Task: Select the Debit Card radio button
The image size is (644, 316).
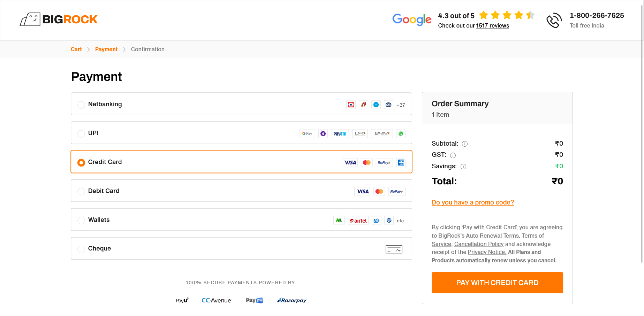Action: [x=81, y=192]
